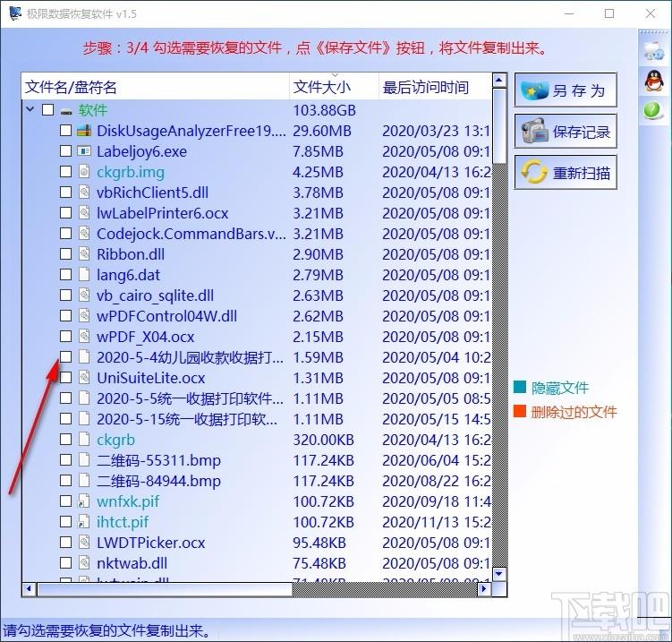Click the 另存为 save-as button
This screenshot has width=672, height=642.
[x=566, y=90]
